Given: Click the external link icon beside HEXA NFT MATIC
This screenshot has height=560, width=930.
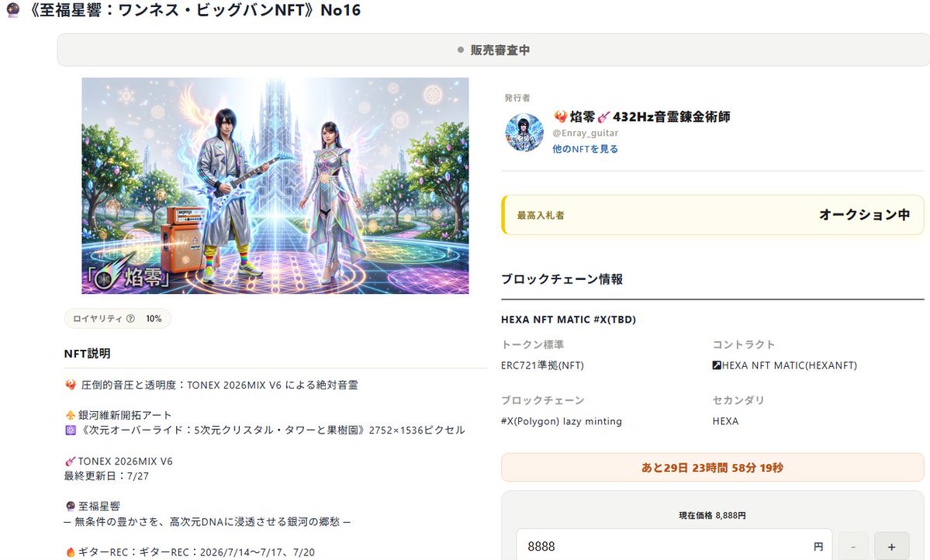Looking at the screenshot, I should 717,365.
